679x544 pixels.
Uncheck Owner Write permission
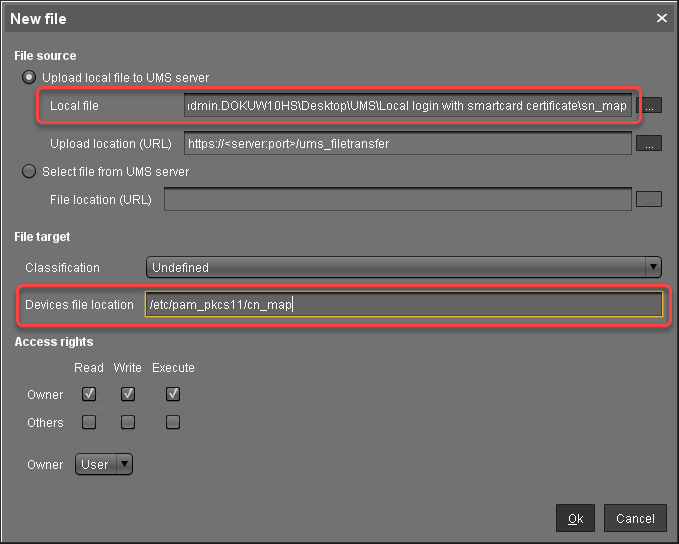pos(128,394)
